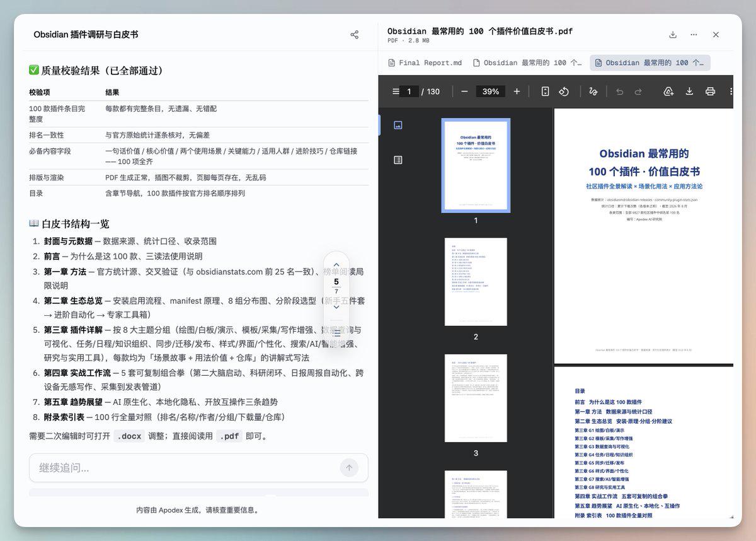Open the three-dot more options in file header
Viewport: 756px width, 541px height.
[694, 35]
